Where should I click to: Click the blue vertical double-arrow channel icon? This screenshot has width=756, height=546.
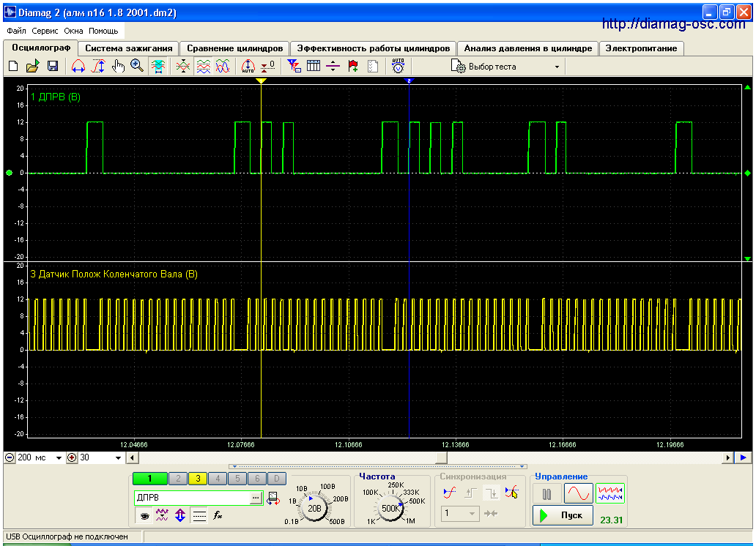(180, 516)
